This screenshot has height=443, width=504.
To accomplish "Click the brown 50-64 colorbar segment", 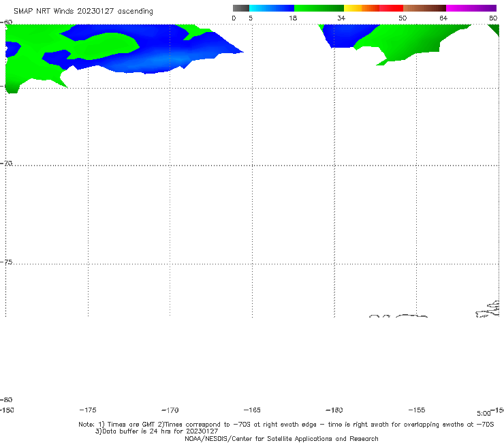I will (424, 8).
